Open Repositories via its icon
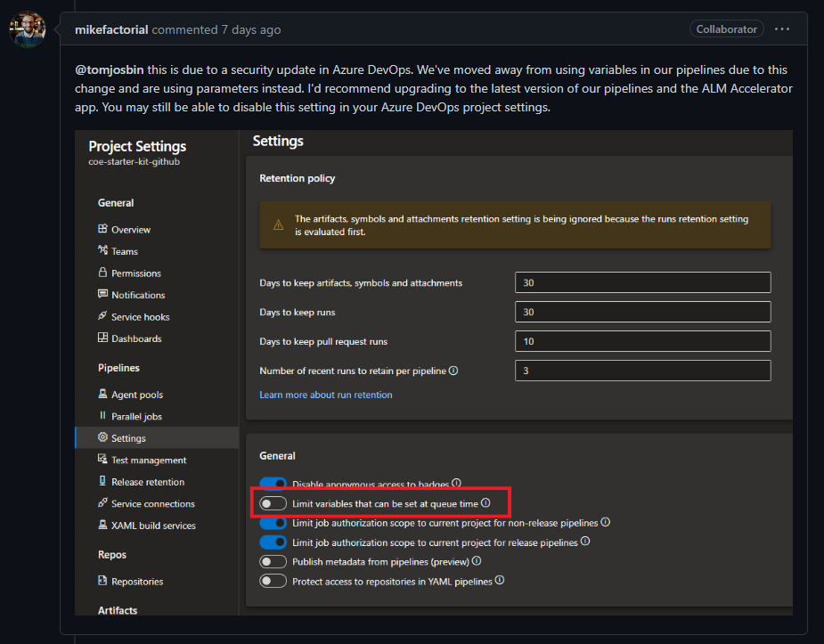The height and width of the screenshot is (644, 824). tap(104, 580)
